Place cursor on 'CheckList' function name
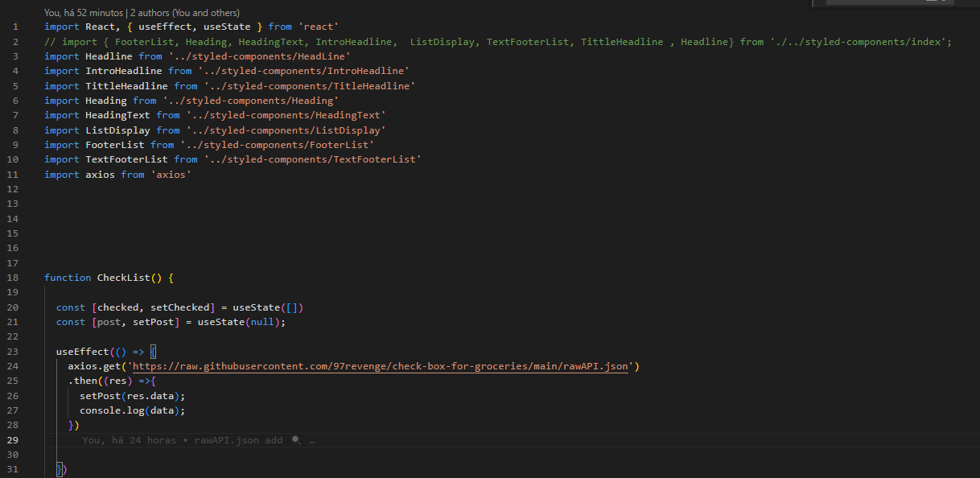 coord(124,278)
